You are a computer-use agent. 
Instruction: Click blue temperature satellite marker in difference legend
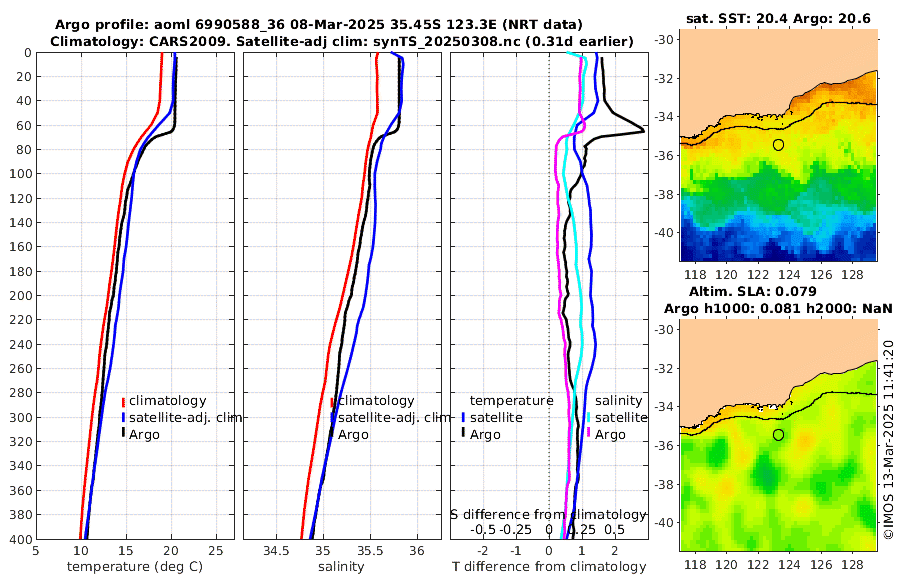[x=463, y=417]
